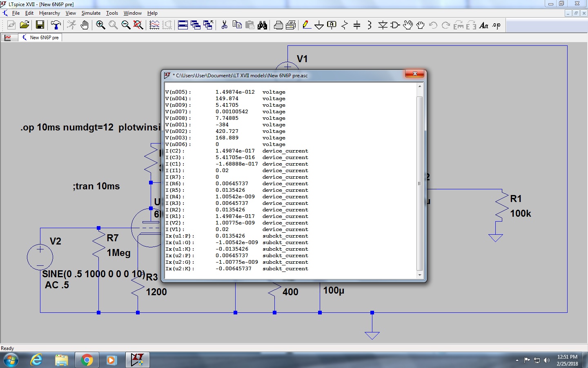Open the Hierarchy menu
The width and height of the screenshot is (588, 368).
(x=49, y=13)
